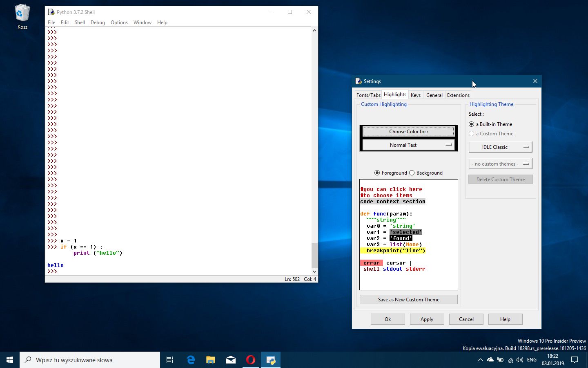Click the Python IDLE taskbar icon
The height and width of the screenshot is (368, 588).
(271, 360)
